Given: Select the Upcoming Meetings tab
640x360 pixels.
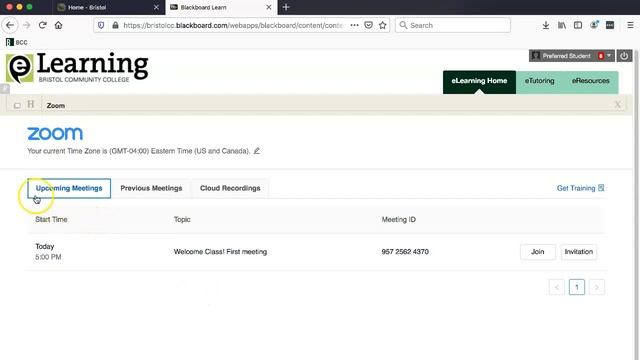Looking at the screenshot, I should [69, 188].
